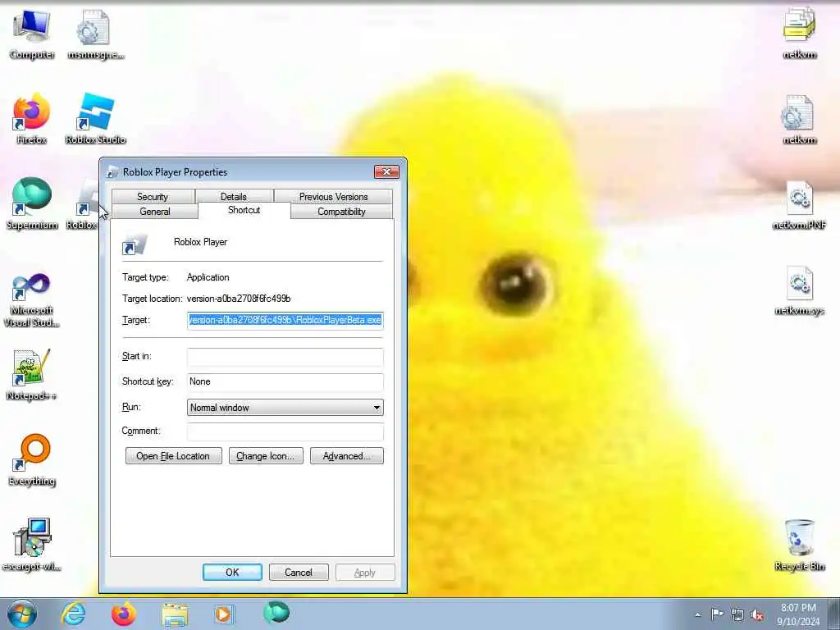Click in the Start in field
Viewport: 840px width, 630px height.
(285, 356)
